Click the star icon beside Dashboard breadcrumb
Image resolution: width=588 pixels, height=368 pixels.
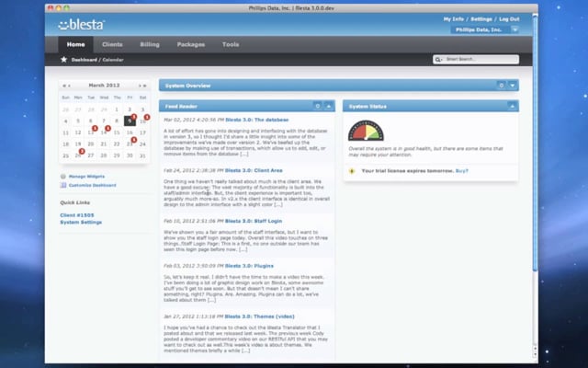pos(64,59)
